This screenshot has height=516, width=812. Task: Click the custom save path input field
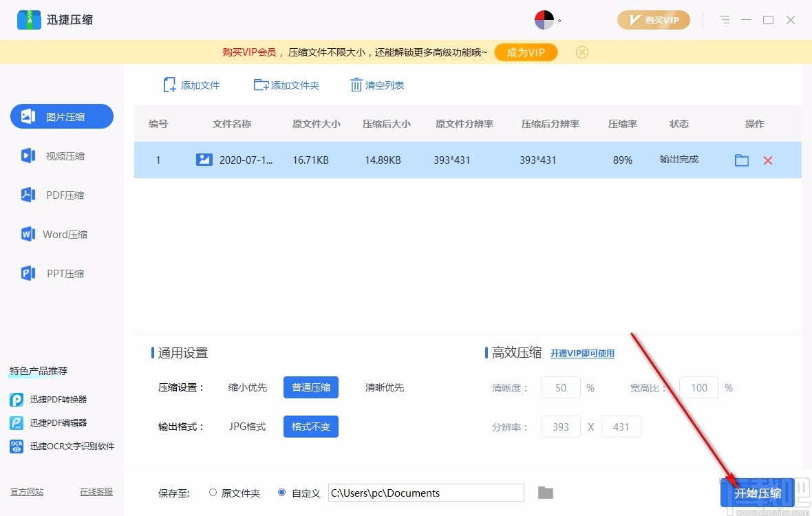tap(427, 493)
